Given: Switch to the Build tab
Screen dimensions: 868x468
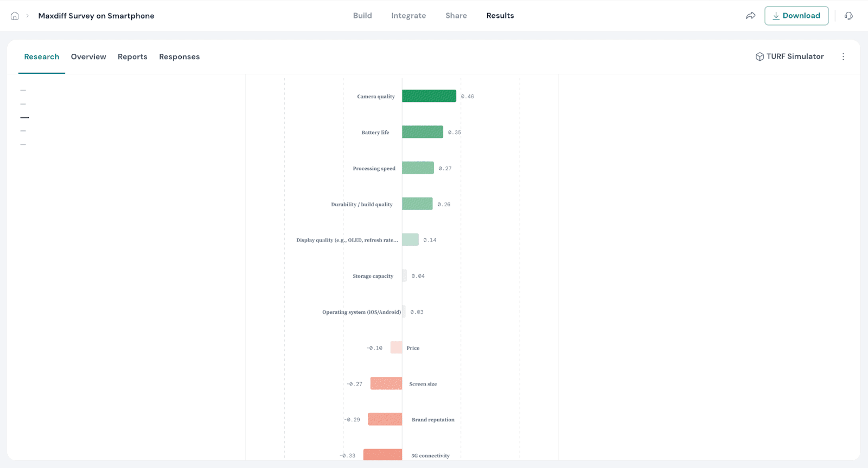Looking at the screenshot, I should click(x=362, y=16).
